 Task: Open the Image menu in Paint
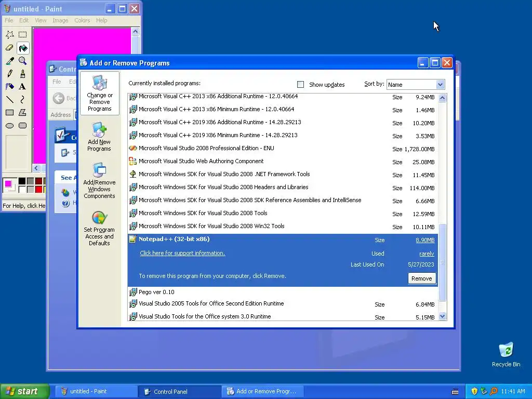pos(60,20)
